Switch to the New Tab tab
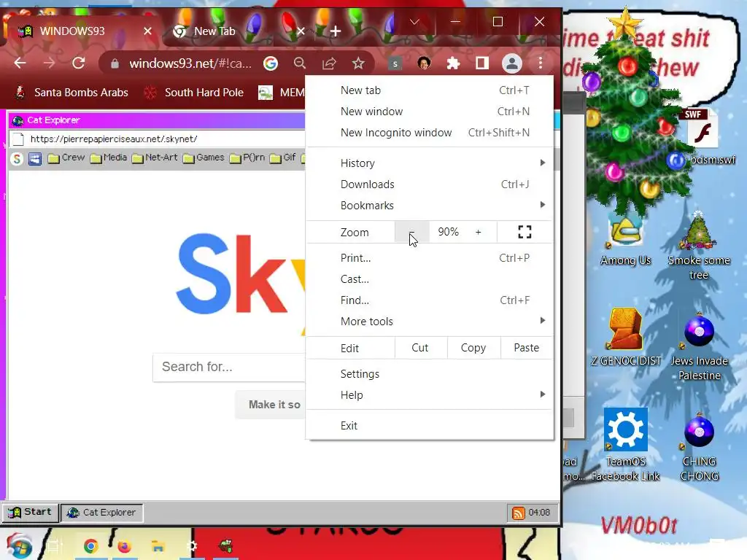This screenshot has width=747, height=560. point(239,31)
